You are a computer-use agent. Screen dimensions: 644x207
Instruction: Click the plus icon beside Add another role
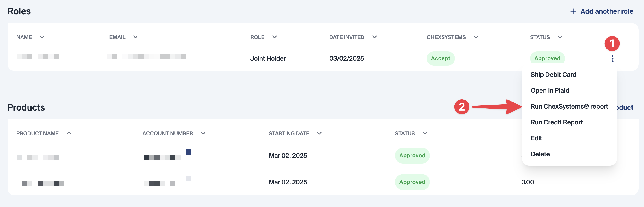coord(573,11)
